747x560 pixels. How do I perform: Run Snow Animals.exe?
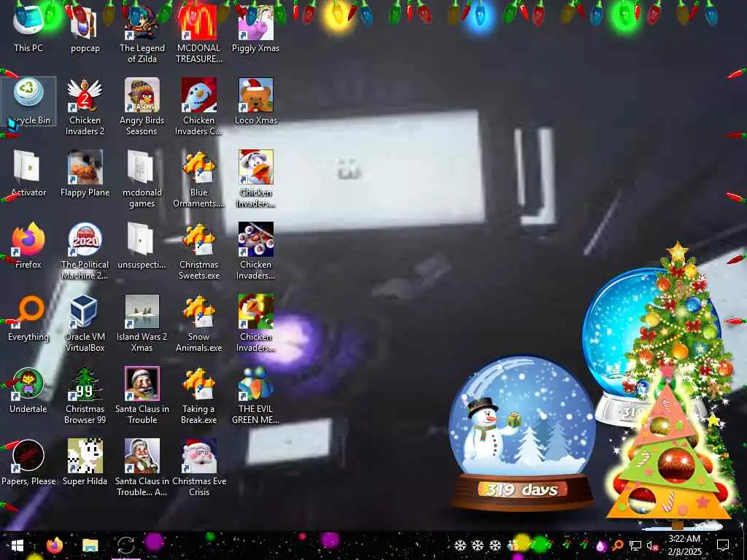198,323
